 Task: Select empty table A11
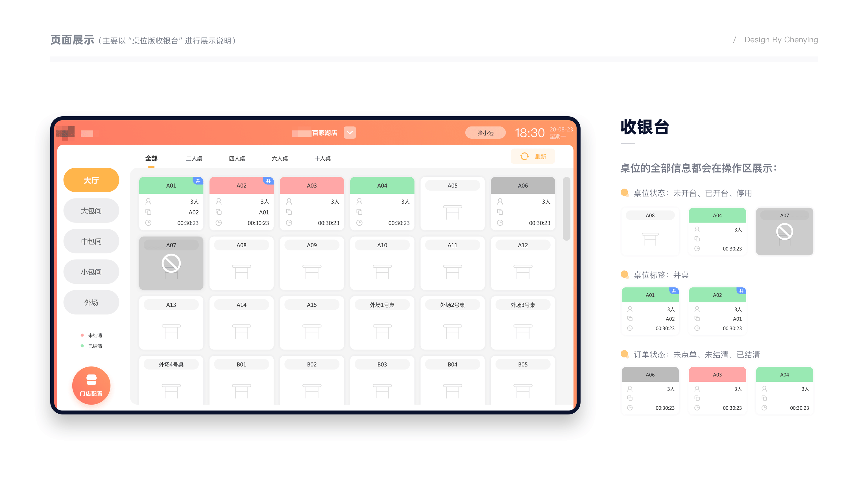pyautogui.click(x=453, y=263)
